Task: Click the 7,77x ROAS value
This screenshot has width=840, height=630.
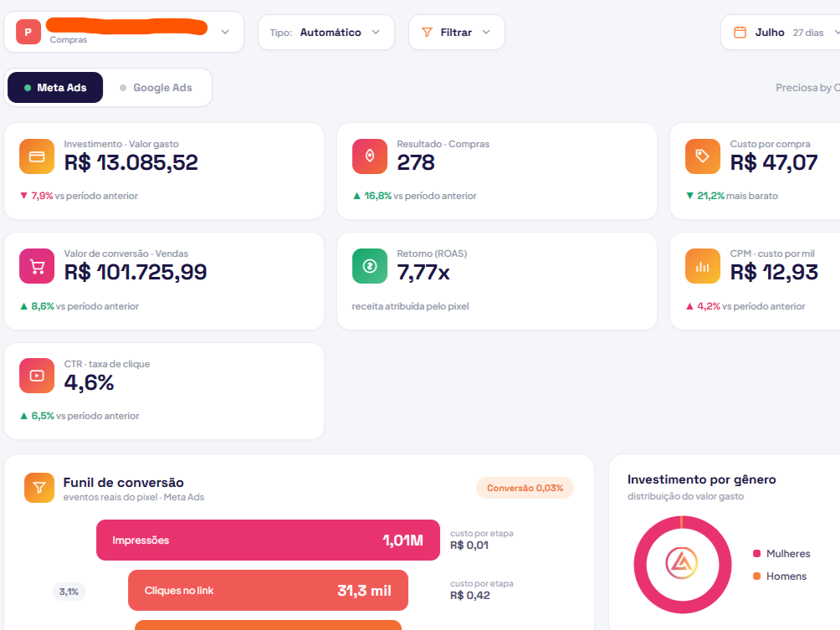Action: [423, 273]
